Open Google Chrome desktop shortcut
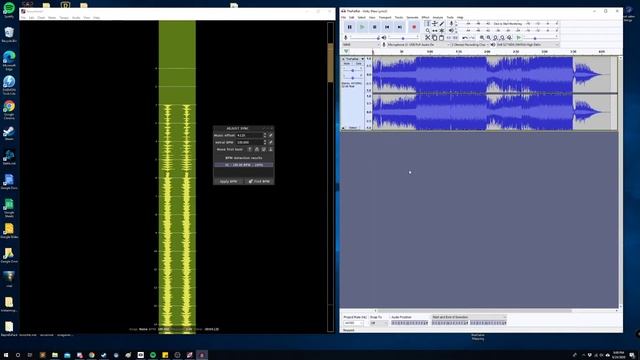This screenshot has width=640, height=360. coord(9,109)
